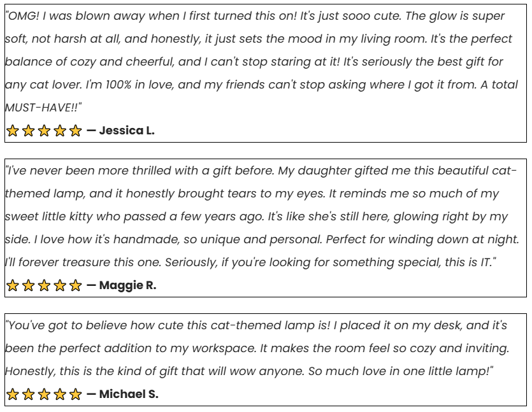Click second star in Michael S.'s rating
This screenshot has height=412, width=532.
coord(28,395)
